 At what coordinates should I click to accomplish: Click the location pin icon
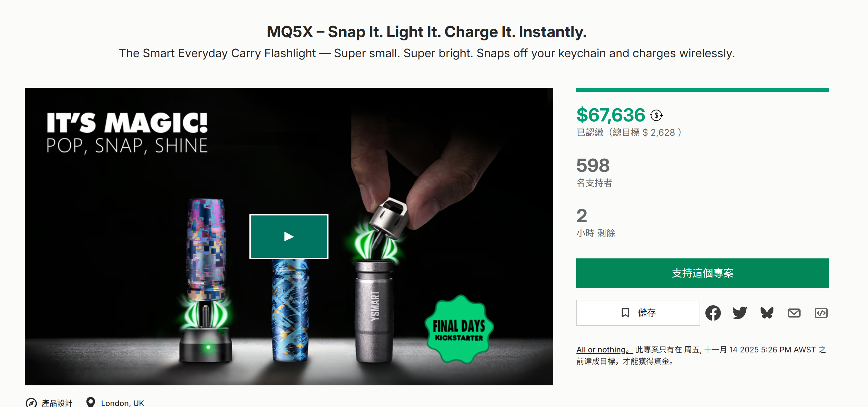coord(90,402)
